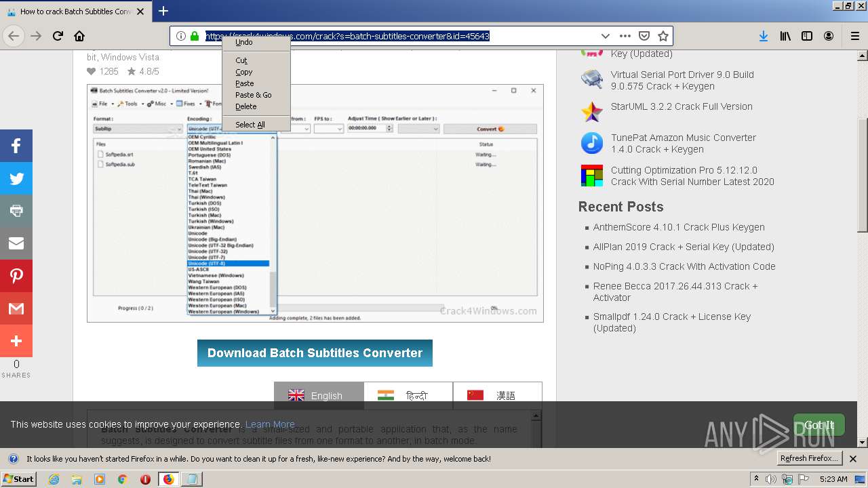The image size is (868, 488).
Task: Open the volume control in system tray
Action: click(771, 479)
